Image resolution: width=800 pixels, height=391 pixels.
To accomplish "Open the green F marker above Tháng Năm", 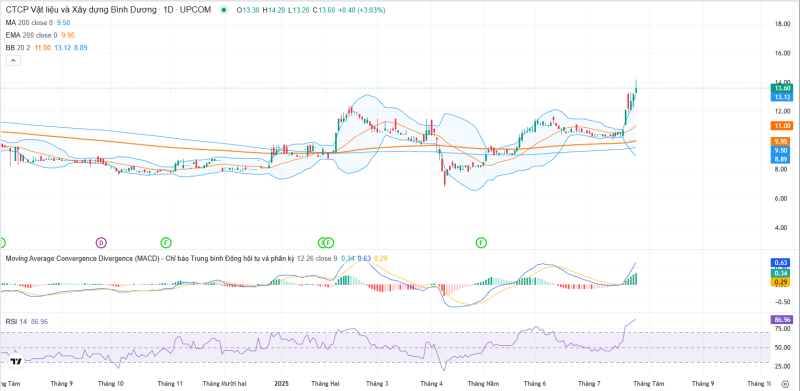I will pyautogui.click(x=481, y=242).
